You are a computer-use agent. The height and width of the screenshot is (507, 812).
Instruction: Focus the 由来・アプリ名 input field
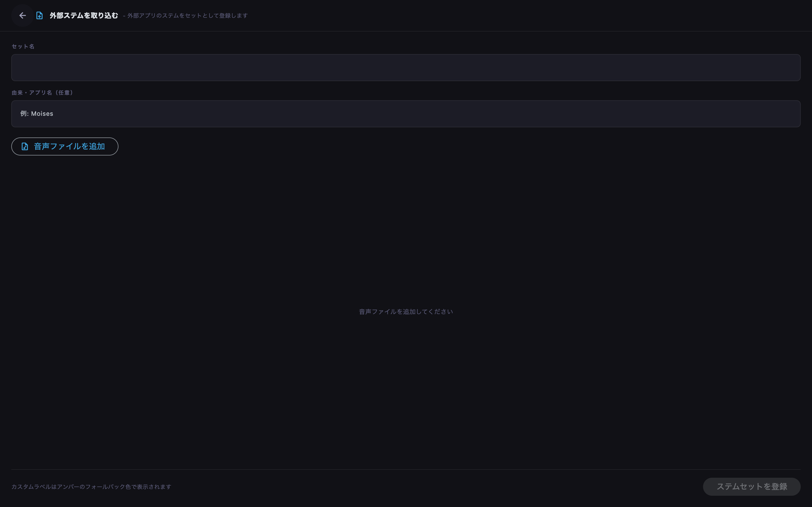pos(406,114)
